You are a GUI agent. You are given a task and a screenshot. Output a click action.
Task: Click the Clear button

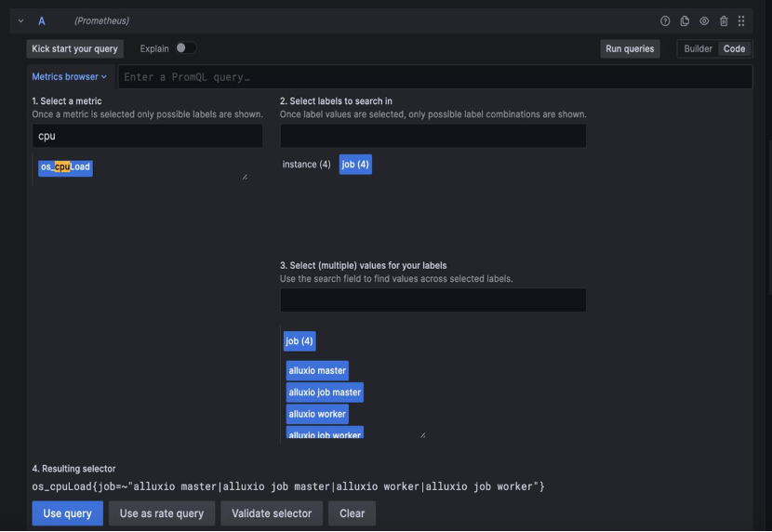pyautogui.click(x=352, y=513)
